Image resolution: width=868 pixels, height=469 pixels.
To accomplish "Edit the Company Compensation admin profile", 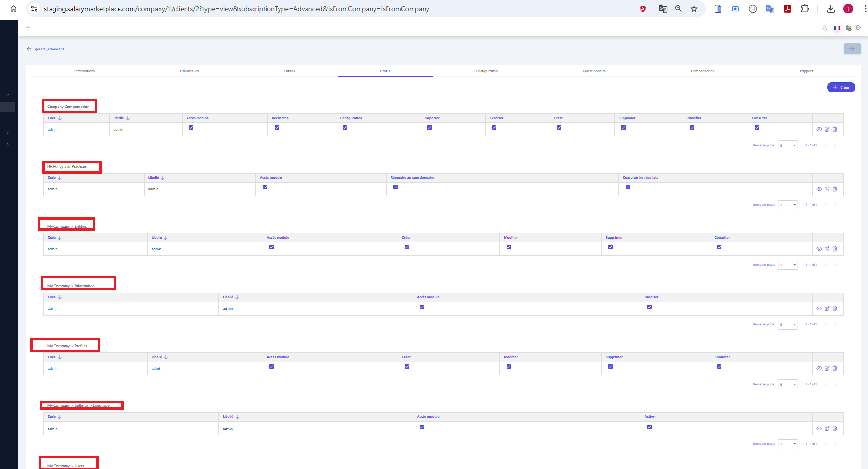I will pyautogui.click(x=827, y=129).
